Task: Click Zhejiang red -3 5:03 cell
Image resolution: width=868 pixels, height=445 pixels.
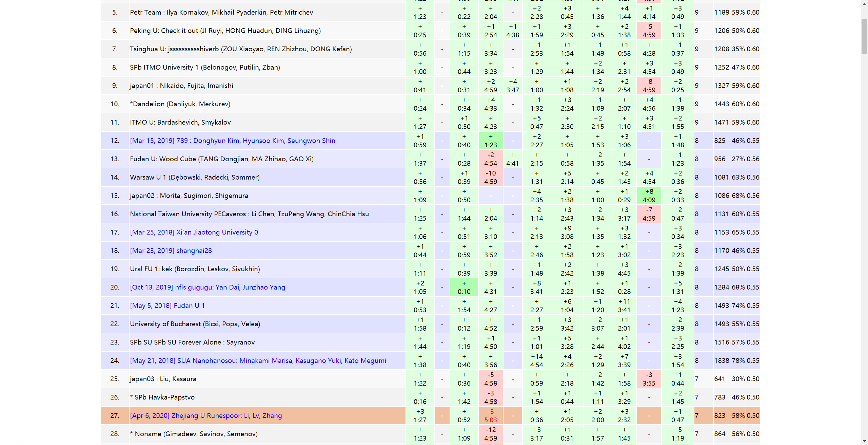Action: coord(490,415)
